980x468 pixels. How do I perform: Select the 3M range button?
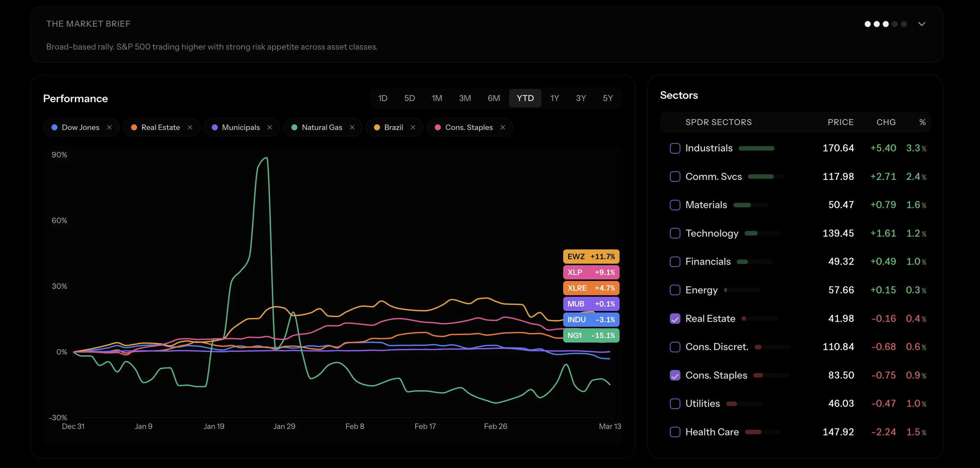tap(464, 98)
